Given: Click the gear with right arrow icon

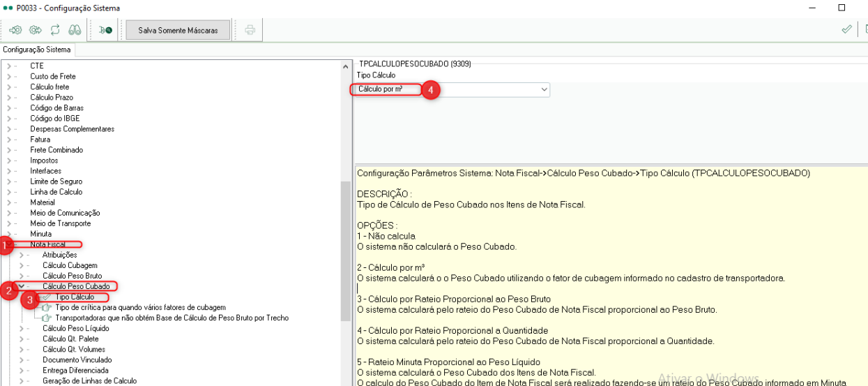Looking at the screenshot, I should (35, 30).
